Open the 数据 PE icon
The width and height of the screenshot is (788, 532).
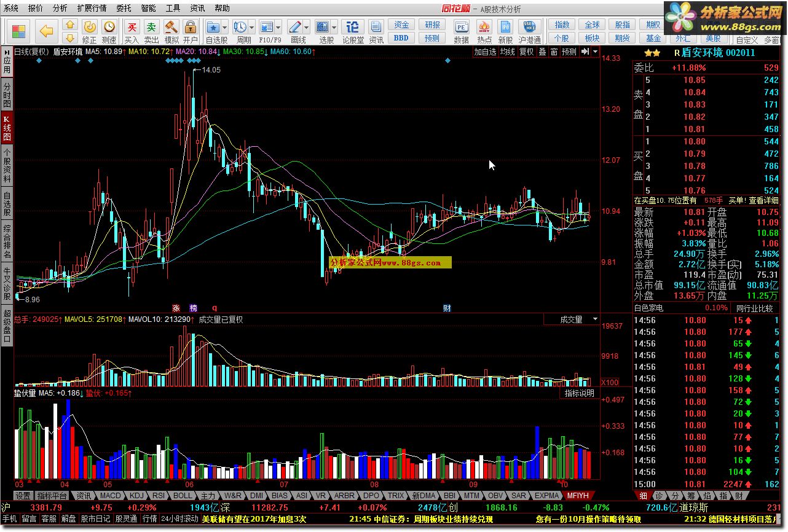pyautogui.click(x=461, y=27)
